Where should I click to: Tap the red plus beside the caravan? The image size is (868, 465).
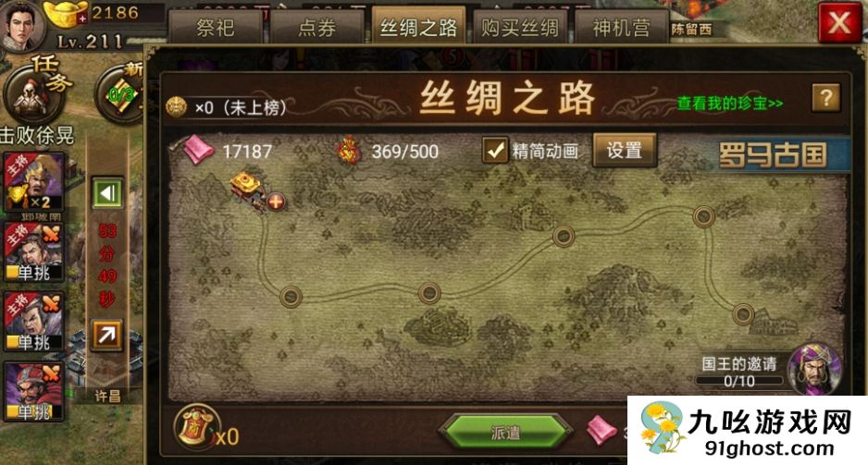pos(276,202)
